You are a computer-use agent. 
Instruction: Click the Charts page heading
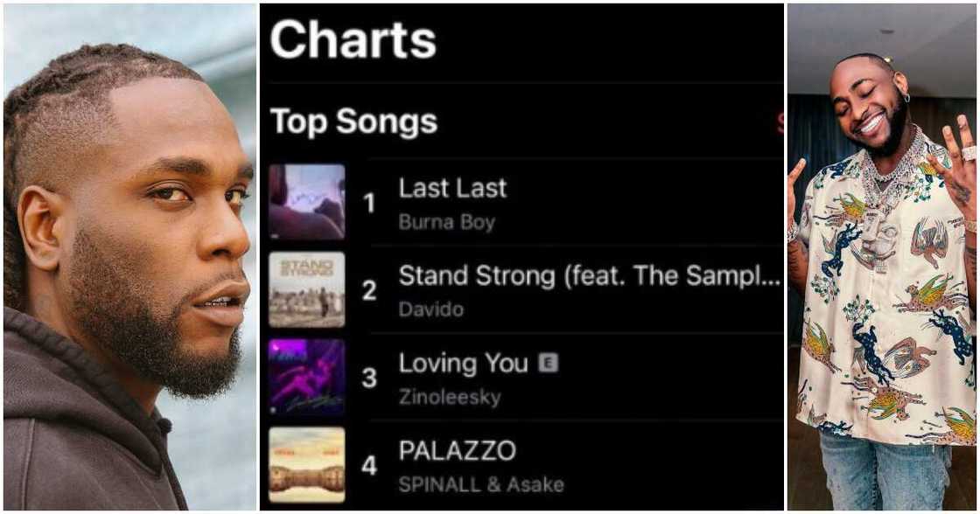[353, 40]
